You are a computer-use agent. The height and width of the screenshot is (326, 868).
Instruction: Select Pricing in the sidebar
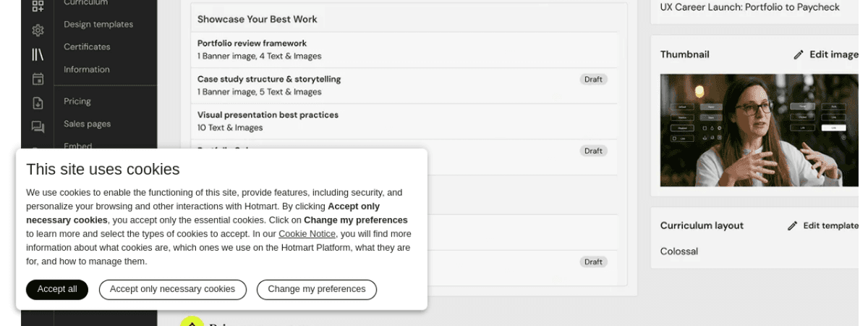[x=77, y=101]
